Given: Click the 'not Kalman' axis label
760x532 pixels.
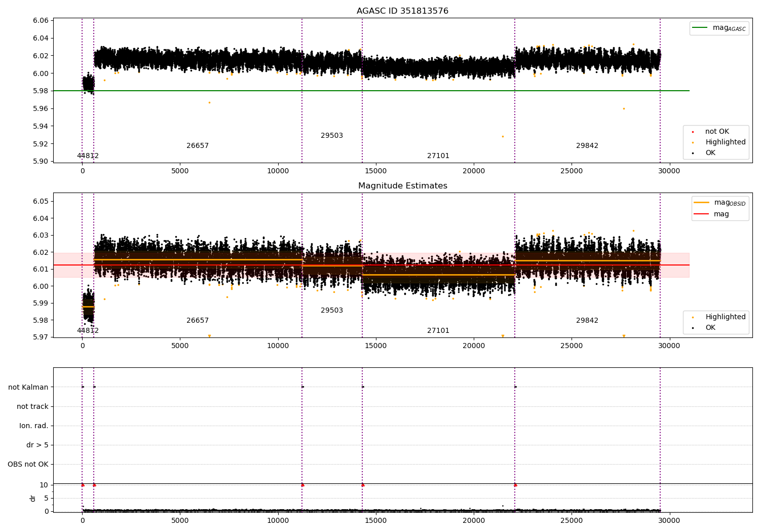Looking at the screenshot, I should click(28, 388).
